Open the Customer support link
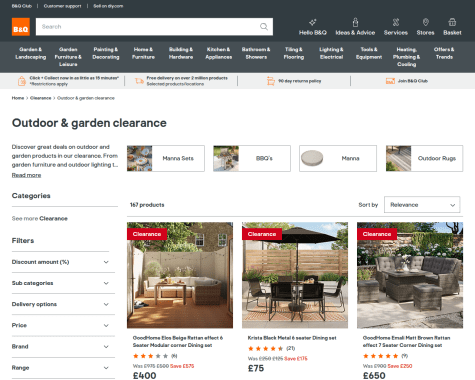475x380 pixels. coord(62,6)
